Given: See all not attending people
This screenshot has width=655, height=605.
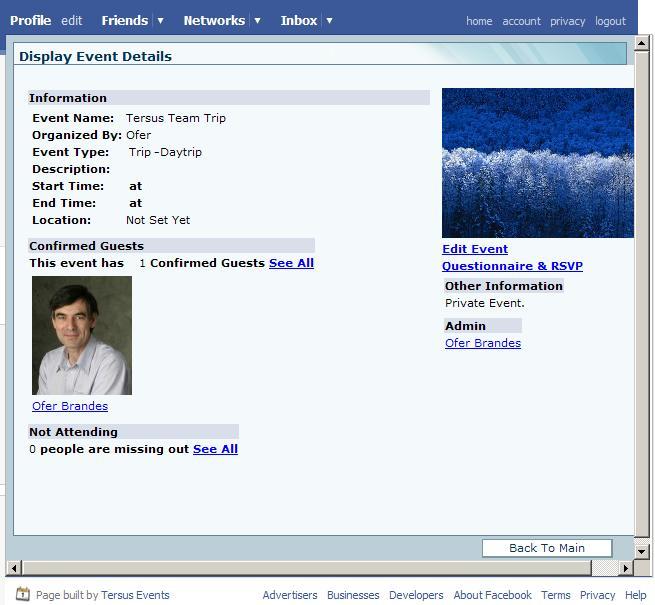Looking at the screenshot, I should [215, 449].
